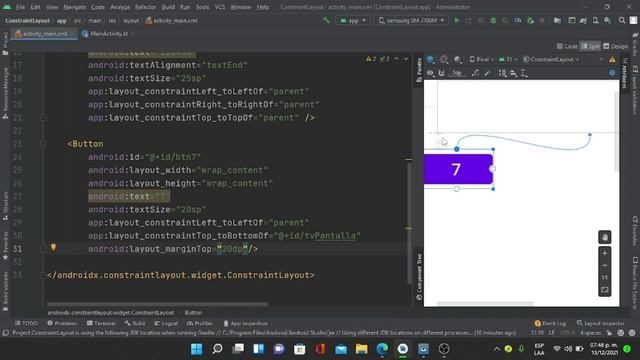The width and height of the screenshot is (640, 360).
Task: Click the design warning triangle icon
Action: point(612,60)
